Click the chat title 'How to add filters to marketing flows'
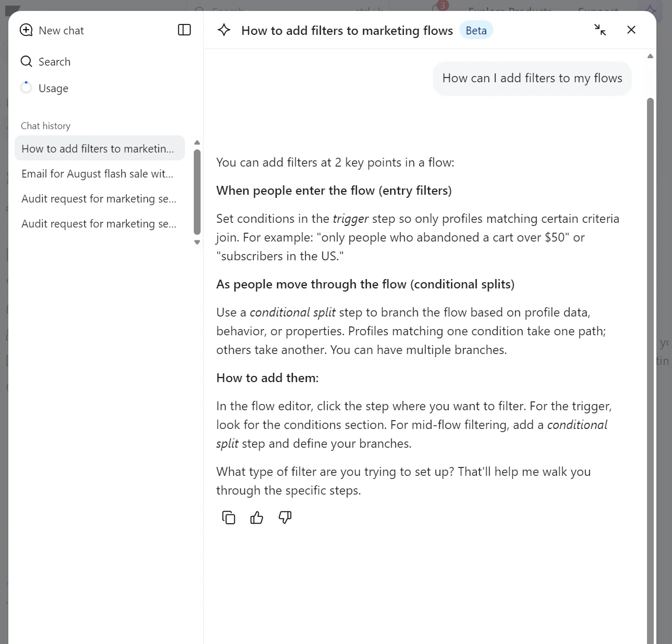The width and height of the screenshot is (672, 644). point(347,31)
